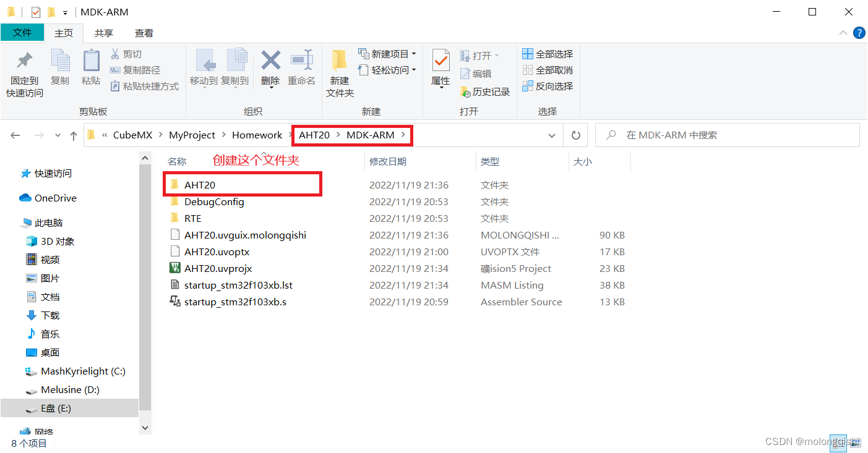Screen dimensions: 868x453
Task: Select the AHT20 folder in file list
Action: pyautogui.click(x=200, y=185)
